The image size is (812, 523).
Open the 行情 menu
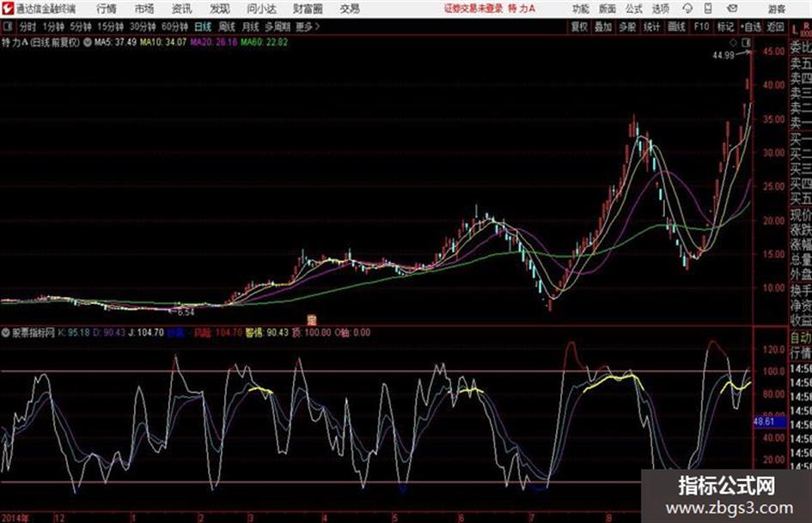point(107,9)
